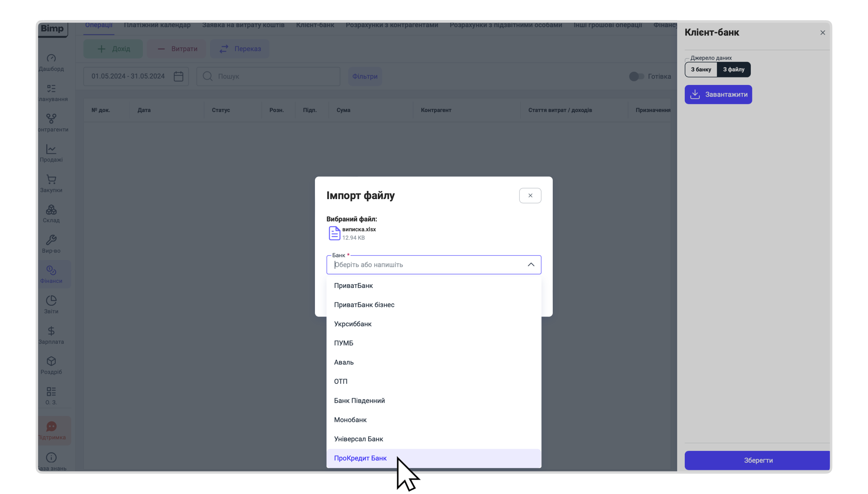
Task: Click the Переказ button
Action: coord(240,49)
